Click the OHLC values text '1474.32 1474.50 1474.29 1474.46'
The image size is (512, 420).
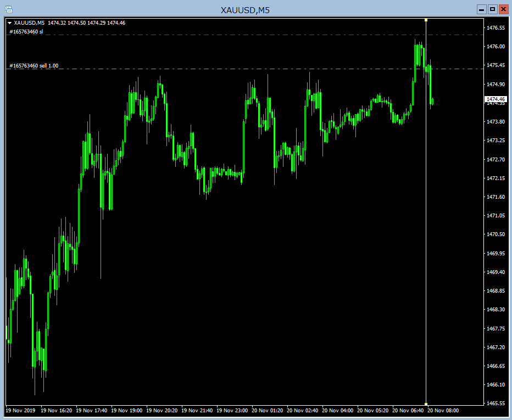(87, 23)
